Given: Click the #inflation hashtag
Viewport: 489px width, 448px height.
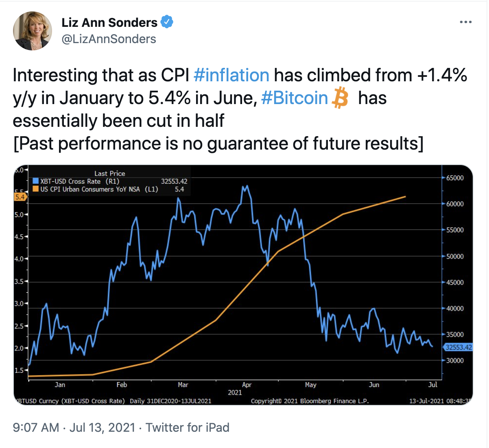Looking at the screenshot, I should [x=231, y=76].
